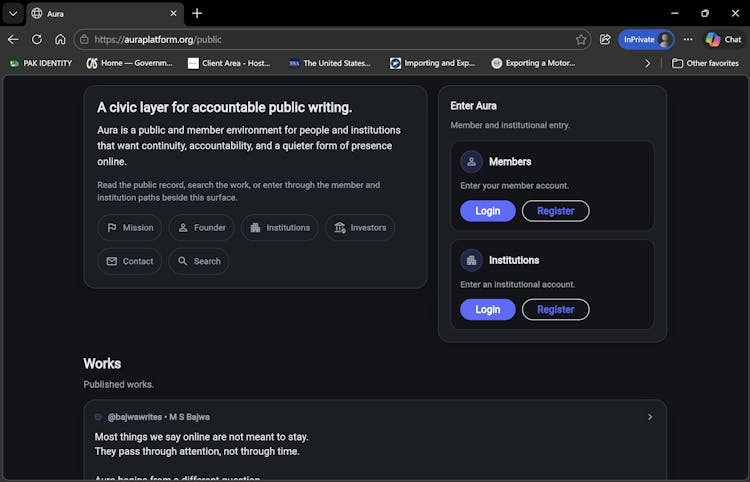750x482 pixels.
Task: Select the Aura browser tab
Action: point(100,13)
